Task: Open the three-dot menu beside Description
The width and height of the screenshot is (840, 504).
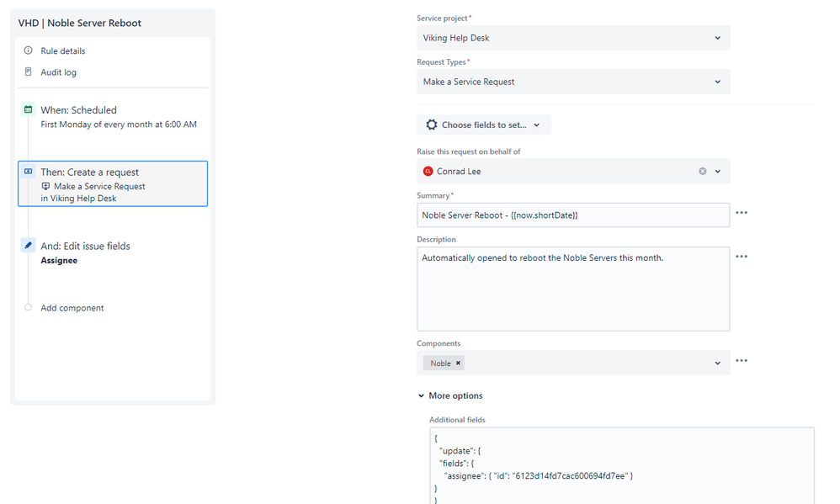Action: (x=742, y=257)
